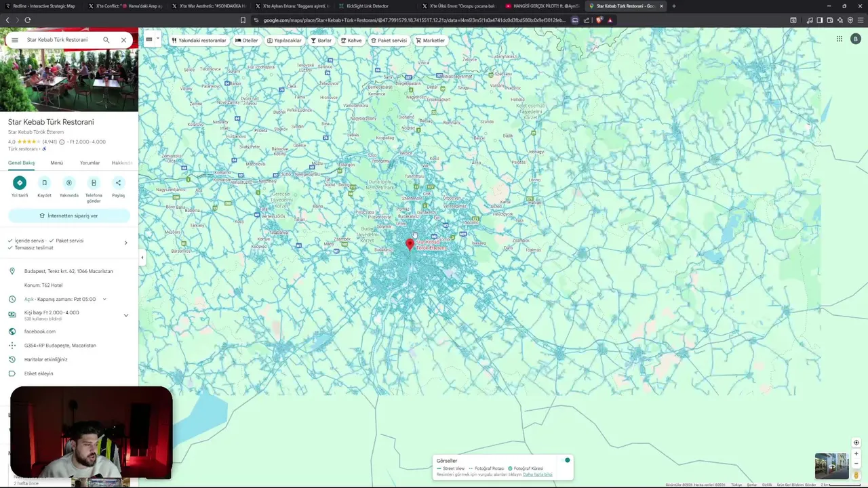Collapse the side panel arrow

tap(142, 257)
